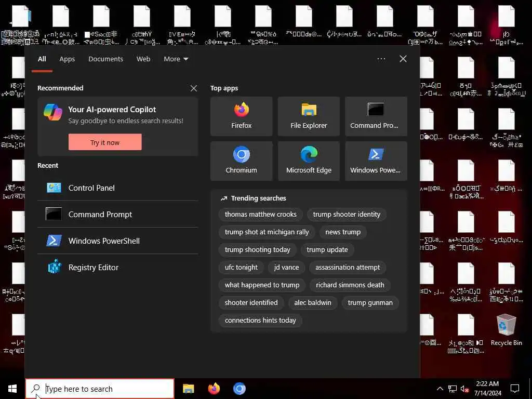Search trending 'richard simmons death'
Image resolution: width=532 pixels, height=399 pixels.
[350, 285]
